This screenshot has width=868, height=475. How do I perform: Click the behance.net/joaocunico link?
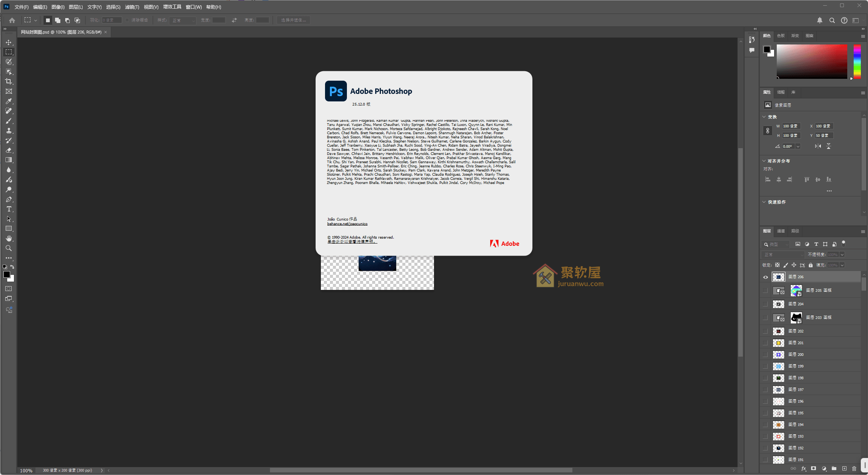pos(347,224)
